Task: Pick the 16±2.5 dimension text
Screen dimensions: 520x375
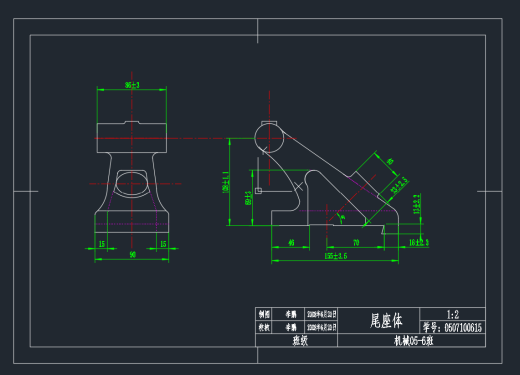Action: pyautogui.click(x=419, y=242)
